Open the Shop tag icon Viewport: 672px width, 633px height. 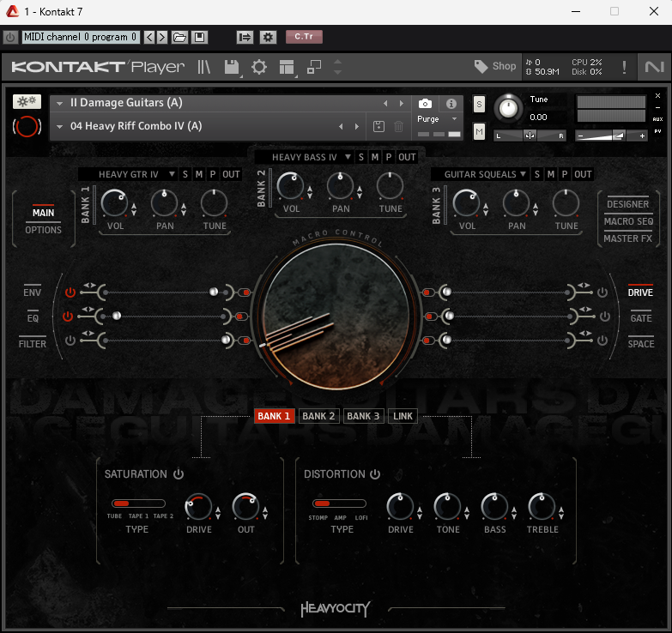pyautogui.click(x=481, y=66)
